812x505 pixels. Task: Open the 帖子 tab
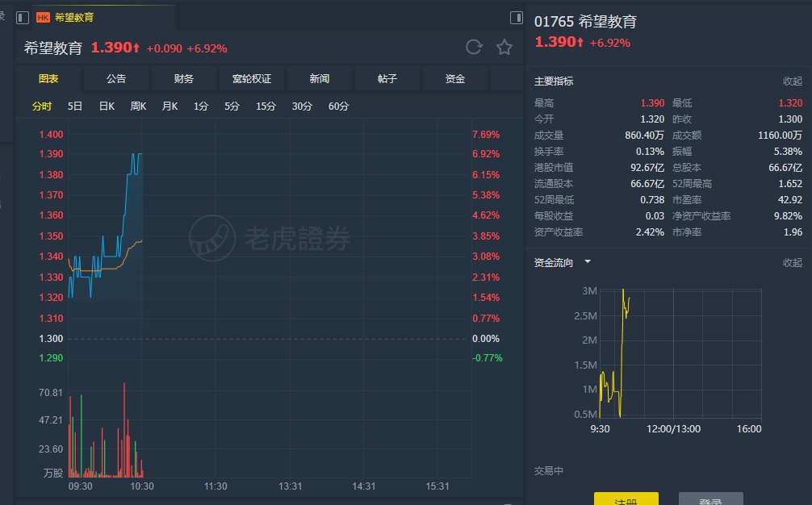[x=387, y=78]
